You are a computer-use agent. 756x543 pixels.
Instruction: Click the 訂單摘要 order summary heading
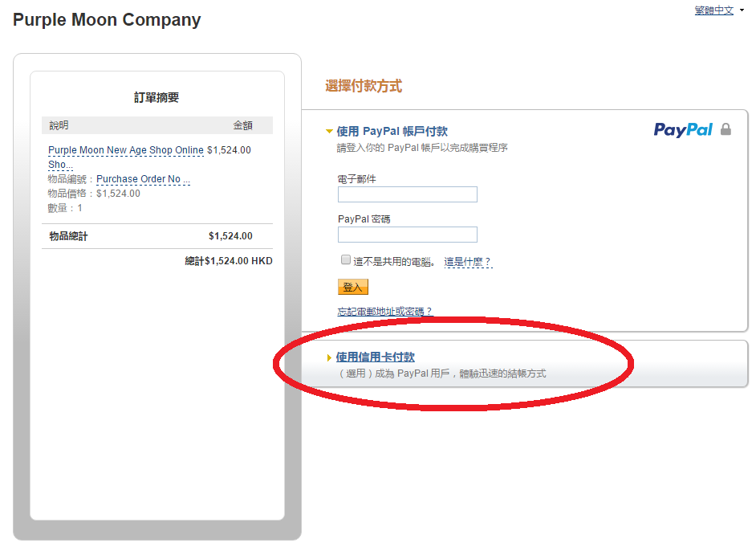click(156, 97)
